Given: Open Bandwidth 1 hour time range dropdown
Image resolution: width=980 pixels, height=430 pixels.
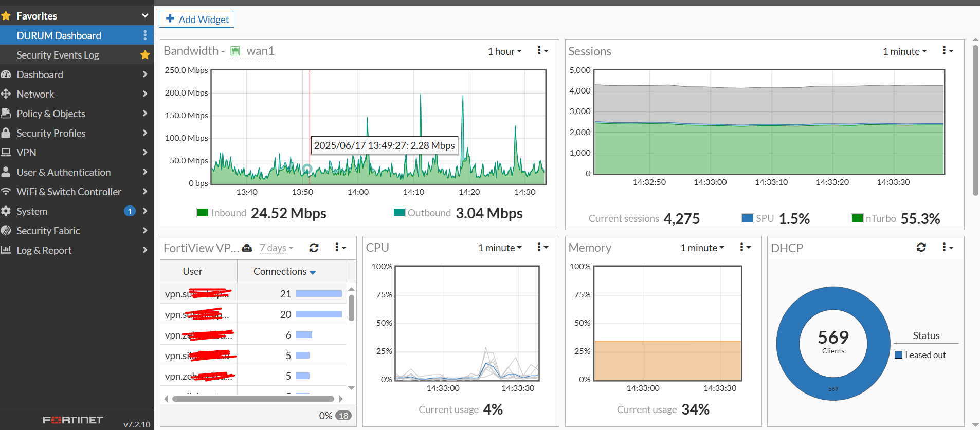Looking at the screenshot, I should tap(505, 51).
